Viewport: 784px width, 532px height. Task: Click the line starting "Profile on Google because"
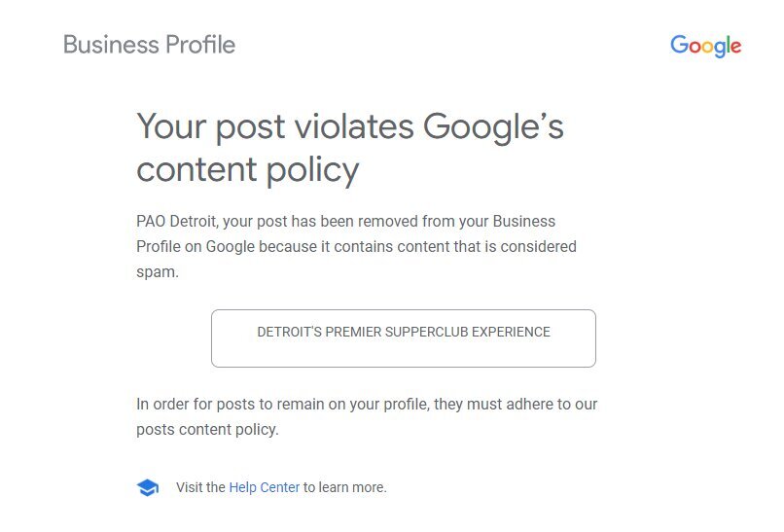(357, 247)
